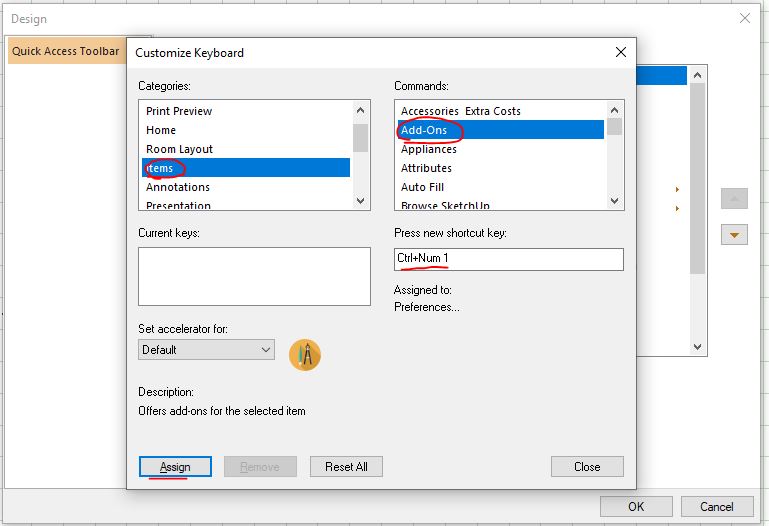
Task: Click the Reset All button
Action: 346,467
